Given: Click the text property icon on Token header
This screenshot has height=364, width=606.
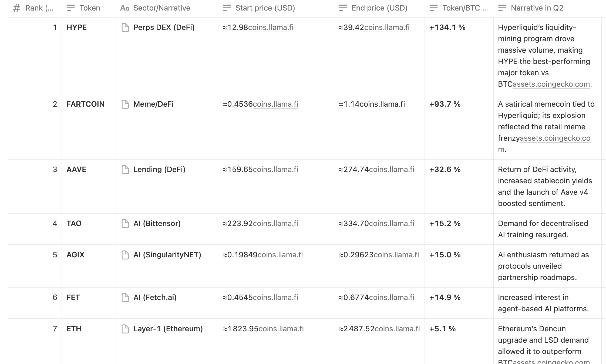Looking at the screenshot, I should tap(71, 8).
